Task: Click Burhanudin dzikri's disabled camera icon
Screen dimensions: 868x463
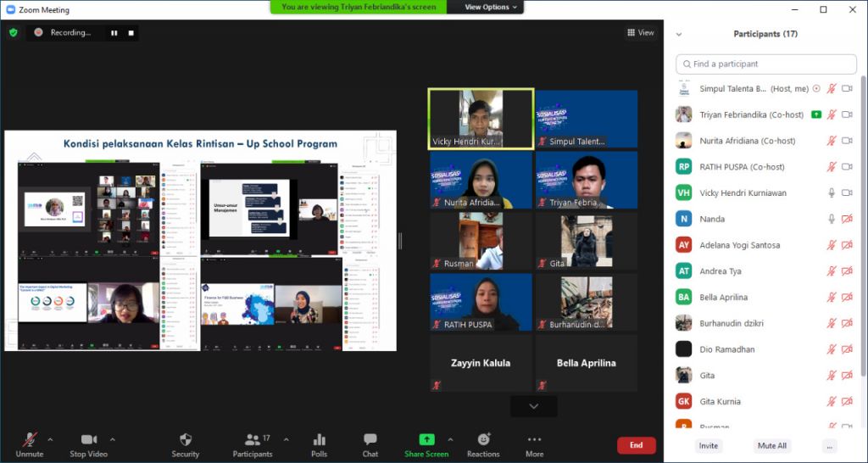Action: [x=847, y=323]
